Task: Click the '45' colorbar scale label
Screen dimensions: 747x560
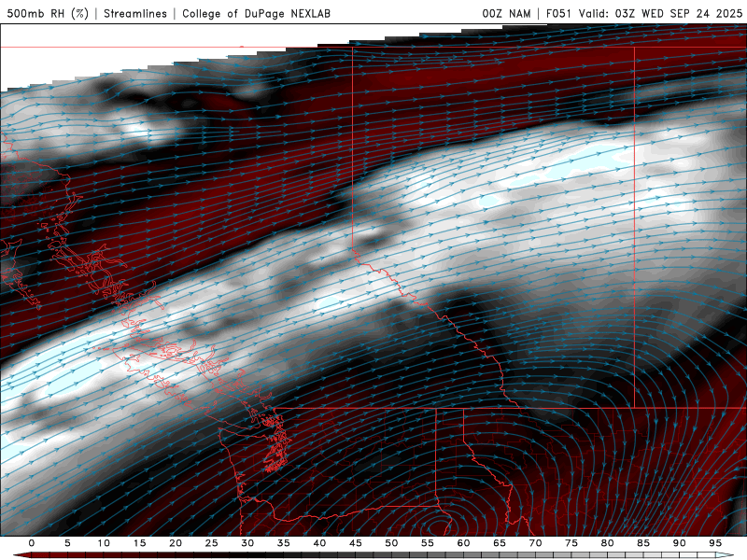Action: click(356, 543)
